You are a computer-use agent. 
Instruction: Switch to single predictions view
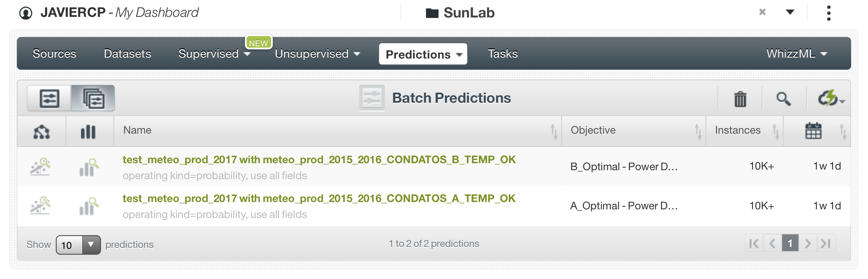49,99
